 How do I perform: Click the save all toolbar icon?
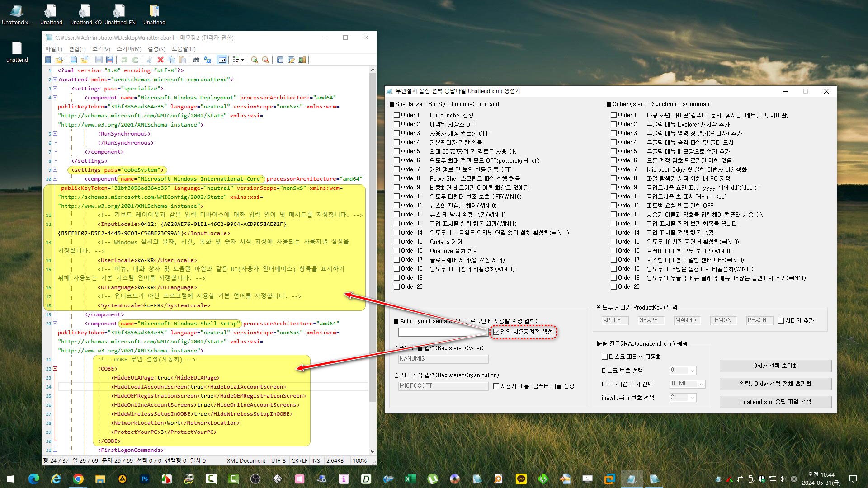click(x=109, y=60)
